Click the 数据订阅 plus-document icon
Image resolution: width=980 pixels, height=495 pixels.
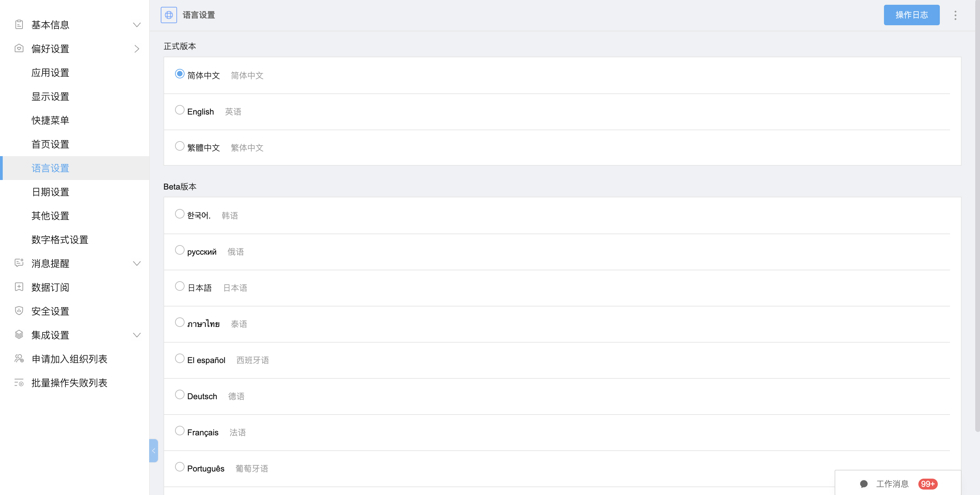pyautogui.click(x=19, y=287)
